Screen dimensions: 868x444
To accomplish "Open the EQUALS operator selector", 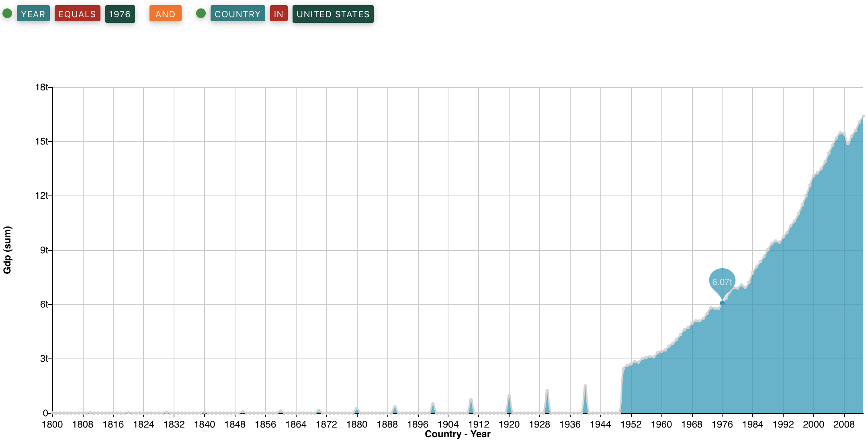I will click(x=77, y=14).
